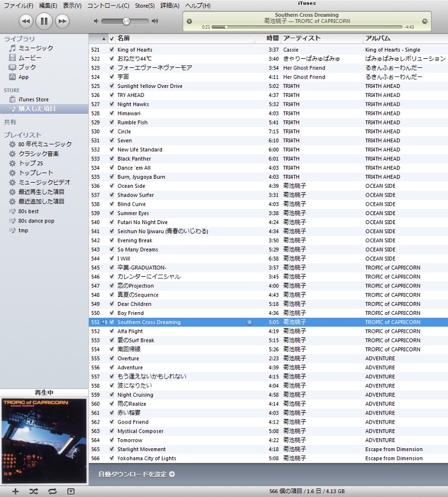
Task: Toggle repeat playback
Action: (x=52, y=491)
